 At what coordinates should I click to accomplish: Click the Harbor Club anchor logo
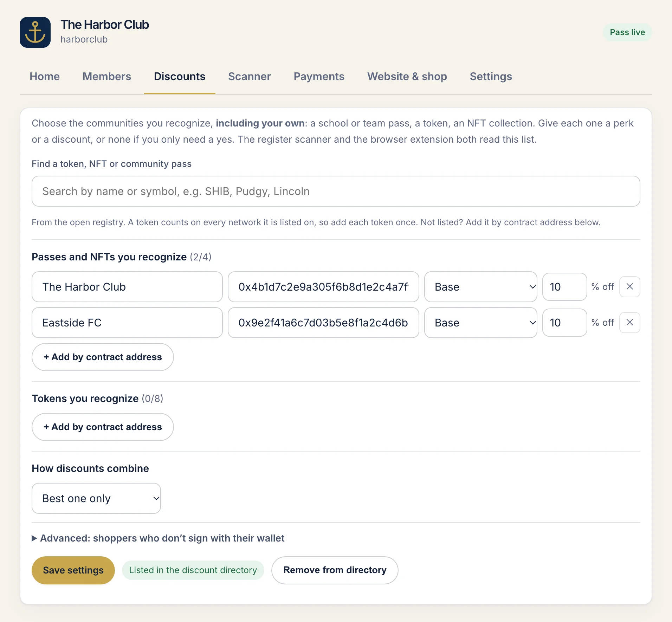tap(35, 32)
